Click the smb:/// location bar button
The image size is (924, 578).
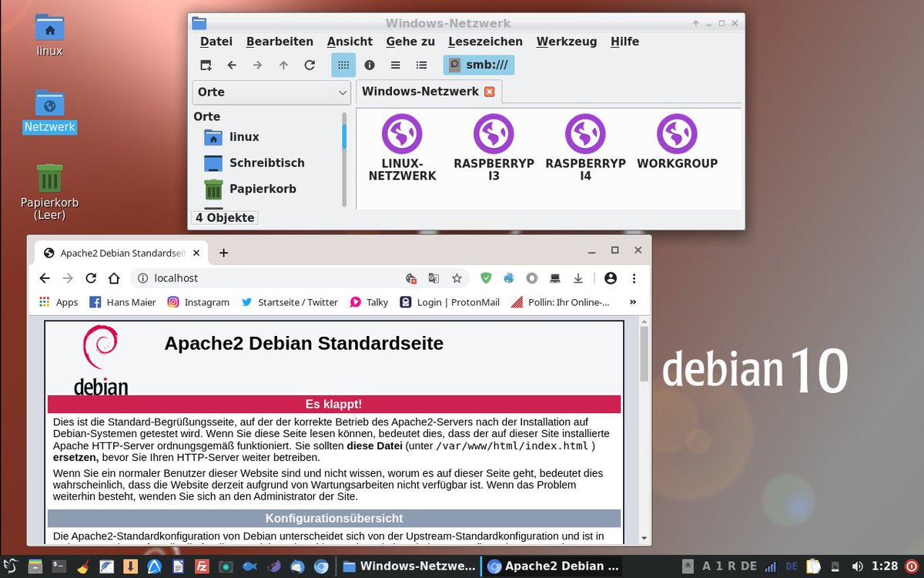(479, 66)
